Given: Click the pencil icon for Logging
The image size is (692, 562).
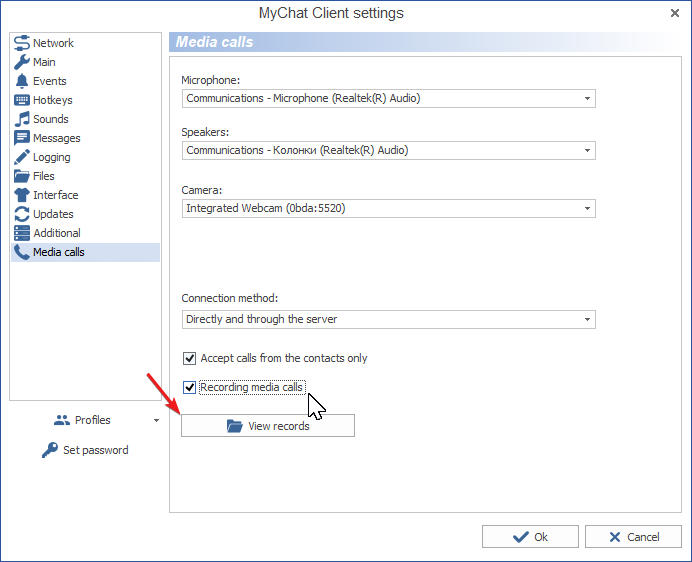Looking at the screenshot, I should click(22, 157).
